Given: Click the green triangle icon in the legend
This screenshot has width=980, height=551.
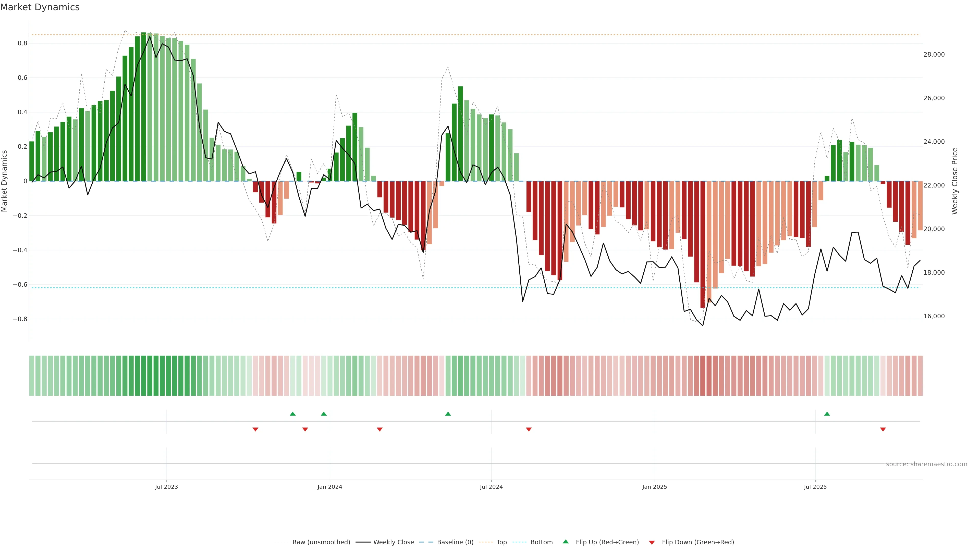Looking at the screenshot, I should (x=565, y=542).
